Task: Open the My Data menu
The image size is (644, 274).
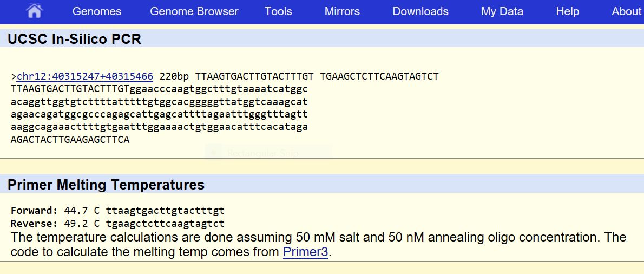Action: click(502, 11)
